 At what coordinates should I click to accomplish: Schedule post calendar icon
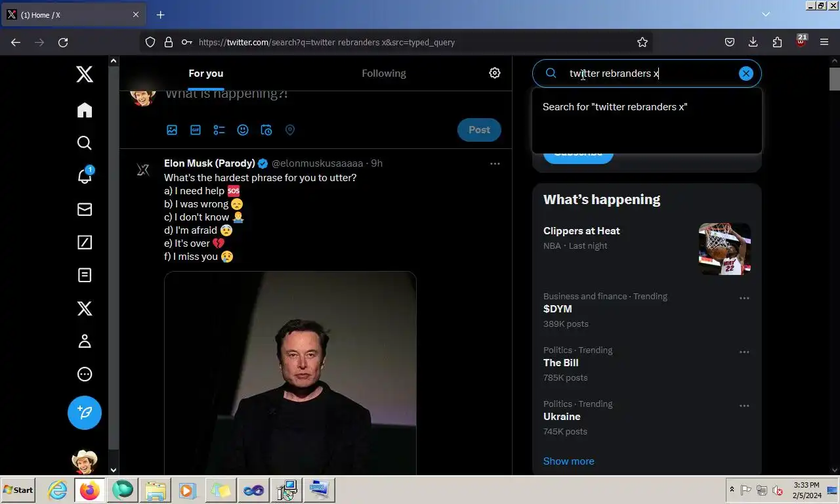click(266, 130)
